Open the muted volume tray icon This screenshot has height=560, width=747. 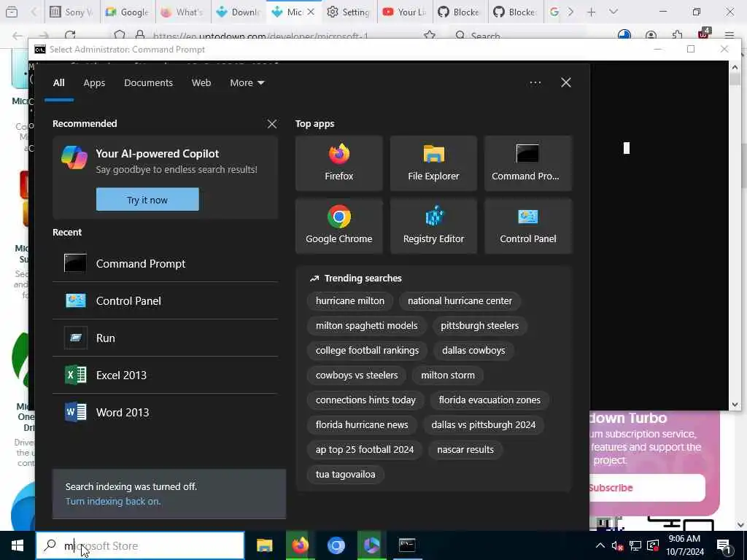click(617, 545)
